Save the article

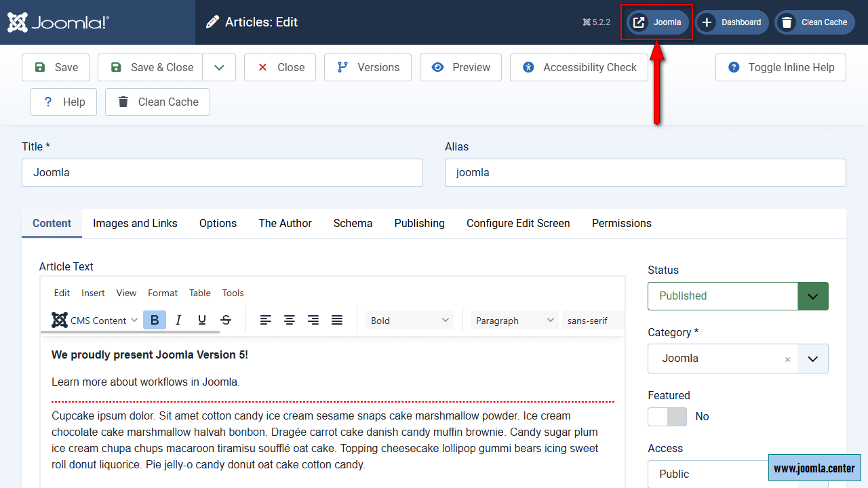point(56,67)
